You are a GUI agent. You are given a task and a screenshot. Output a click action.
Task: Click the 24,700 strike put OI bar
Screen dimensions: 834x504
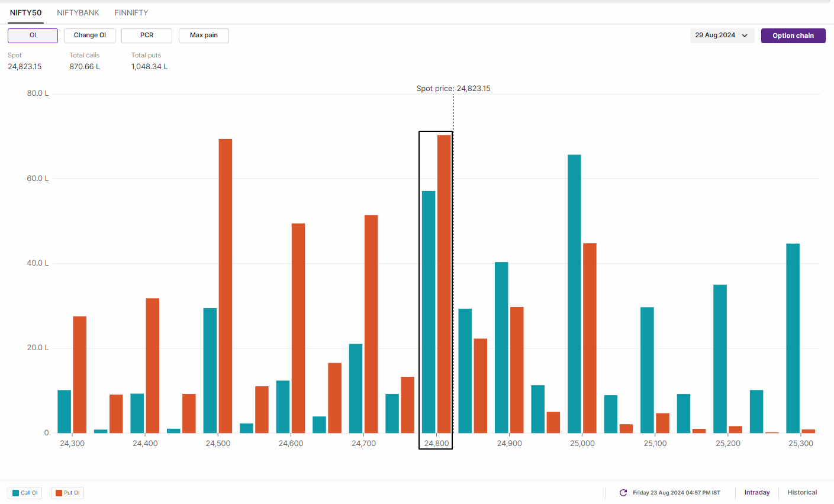point(371,324)
